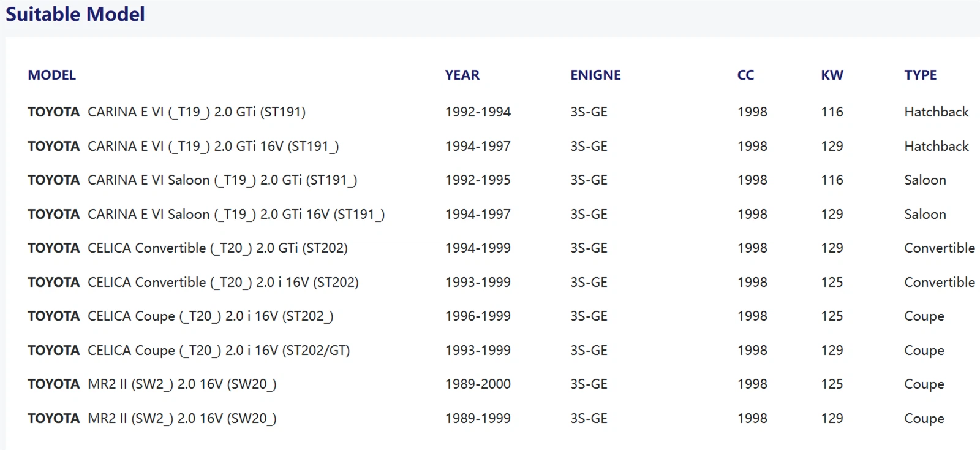Click the ENIGNE column header
The width and height of the screenshot is (980, 450).
click(595, 75)
